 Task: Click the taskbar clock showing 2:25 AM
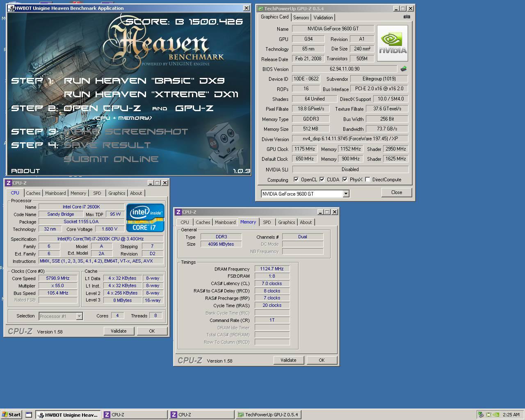[511, 415]
